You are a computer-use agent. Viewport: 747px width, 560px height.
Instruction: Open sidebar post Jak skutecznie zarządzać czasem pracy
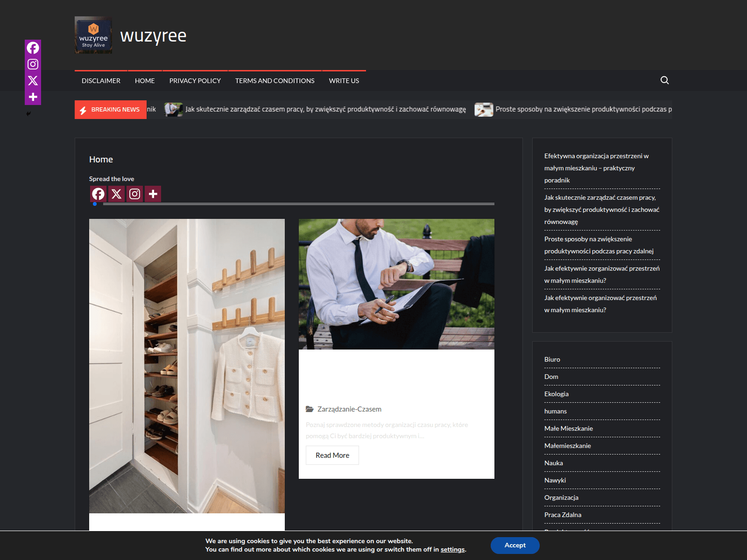(602, 210)
